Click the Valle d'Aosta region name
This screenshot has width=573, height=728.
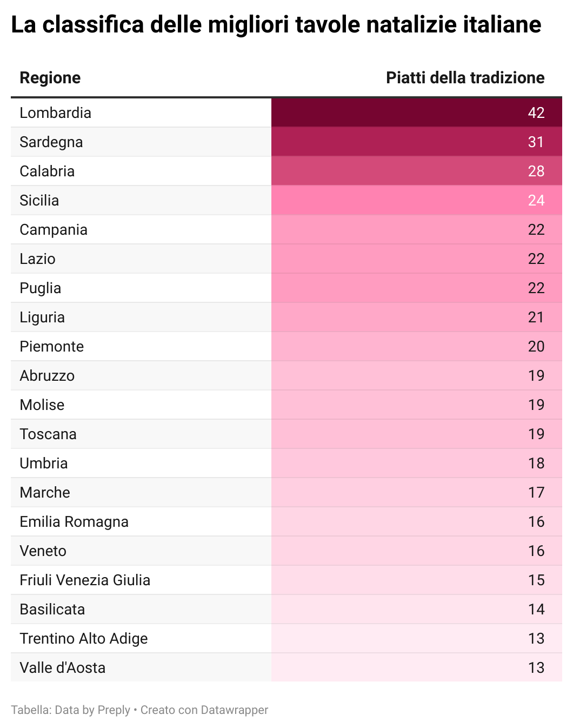[62, 667]
